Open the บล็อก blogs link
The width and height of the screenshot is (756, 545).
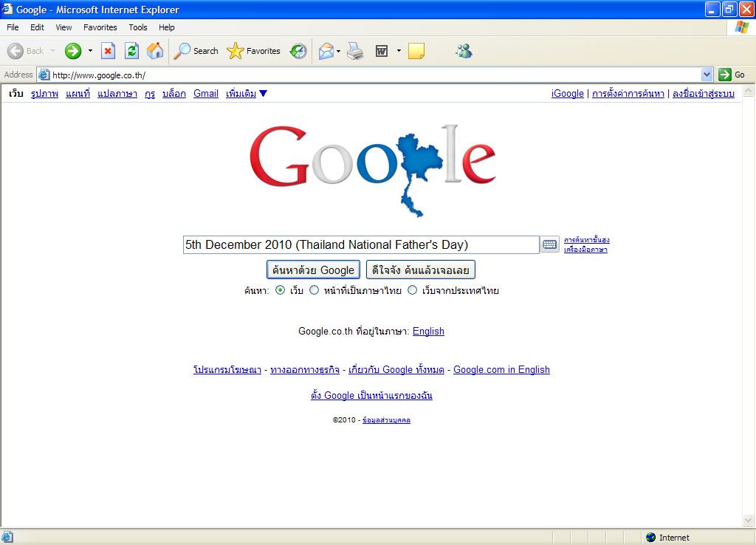(x=174, y=94)
